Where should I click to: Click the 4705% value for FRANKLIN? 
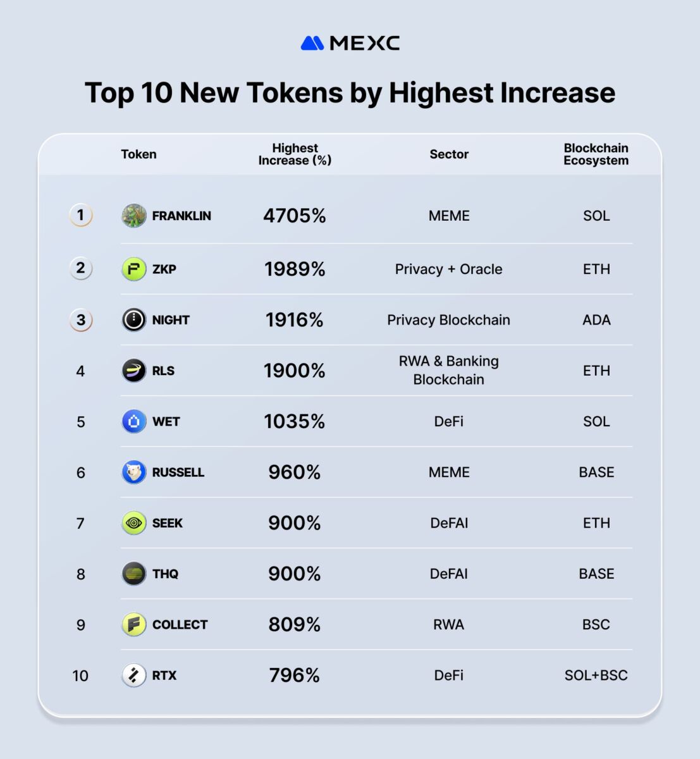295,216
